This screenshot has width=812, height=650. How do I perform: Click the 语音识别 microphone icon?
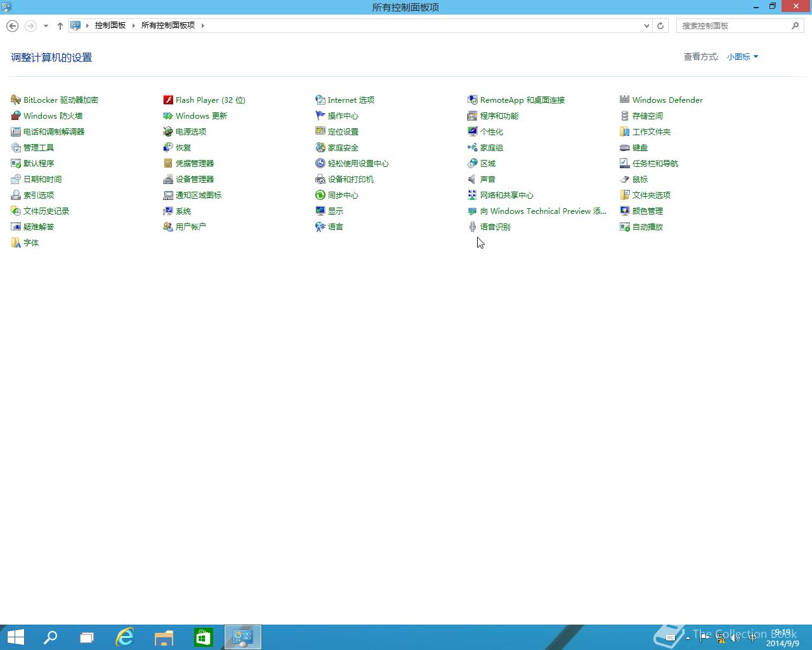coord(473,227)
